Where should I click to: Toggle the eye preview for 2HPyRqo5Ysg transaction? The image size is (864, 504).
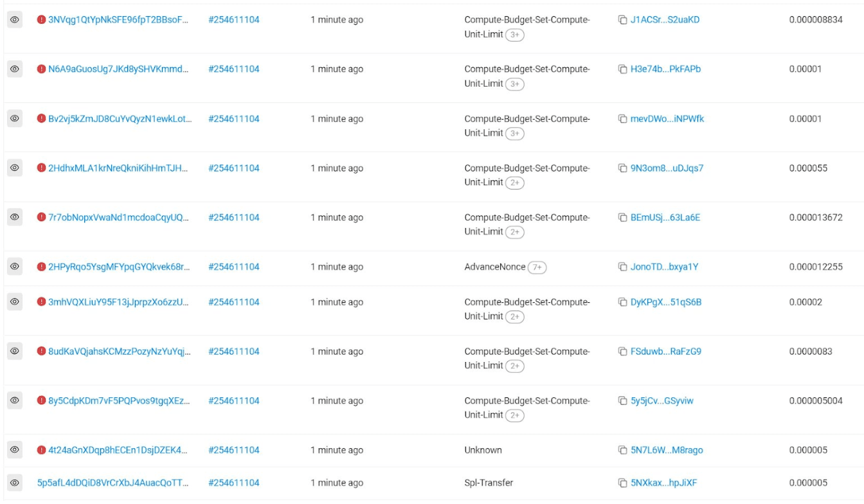click(15, 267)
